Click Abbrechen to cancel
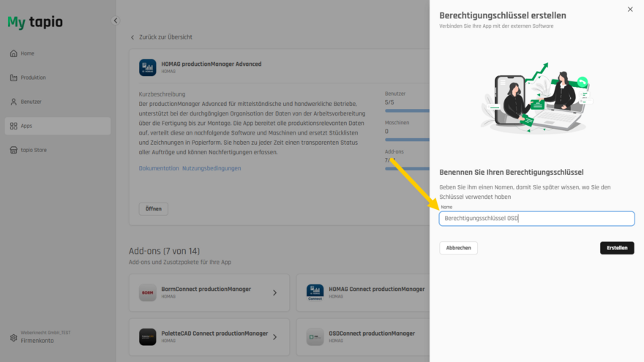This screenshot has width=644, height=362. tap(458, 248)
